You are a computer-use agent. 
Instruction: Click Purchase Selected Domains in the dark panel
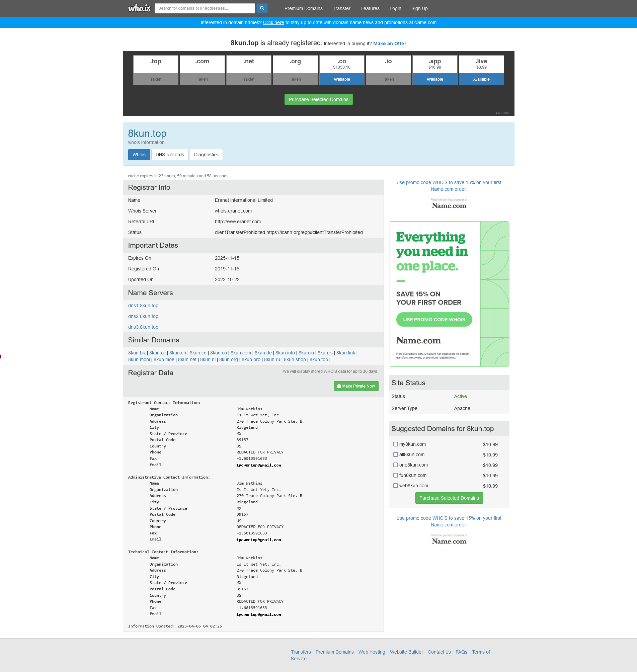[x=319, y=99]
